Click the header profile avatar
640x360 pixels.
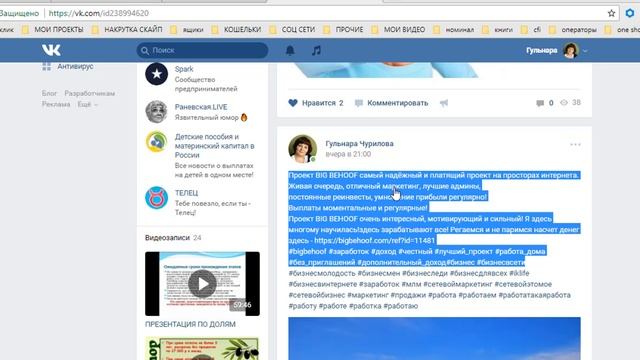pos(571,50)
